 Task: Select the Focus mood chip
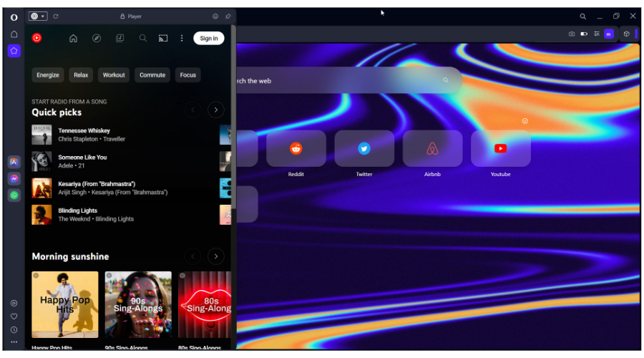pyautogui.click(x=188, y=75)
